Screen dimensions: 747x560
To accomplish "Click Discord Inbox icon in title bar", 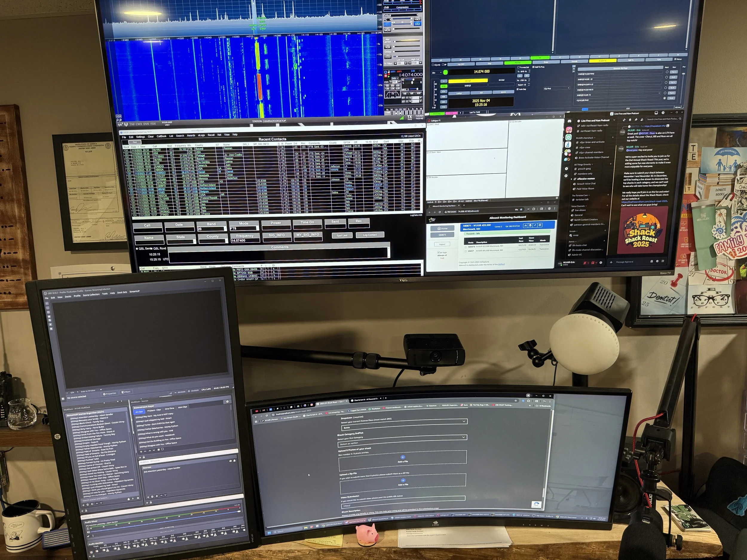I will (656, 113).
